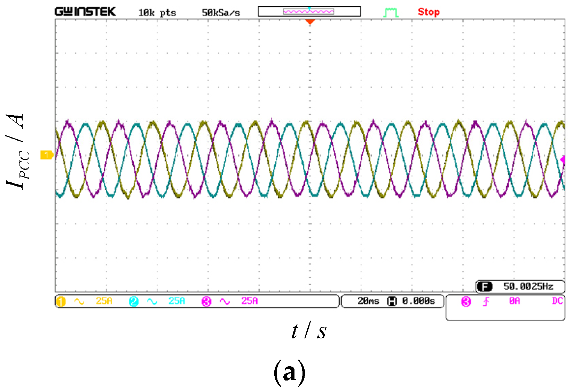Click the GW INSTEK brand logo
Screen dimensions: 574x392
point(85,12)
